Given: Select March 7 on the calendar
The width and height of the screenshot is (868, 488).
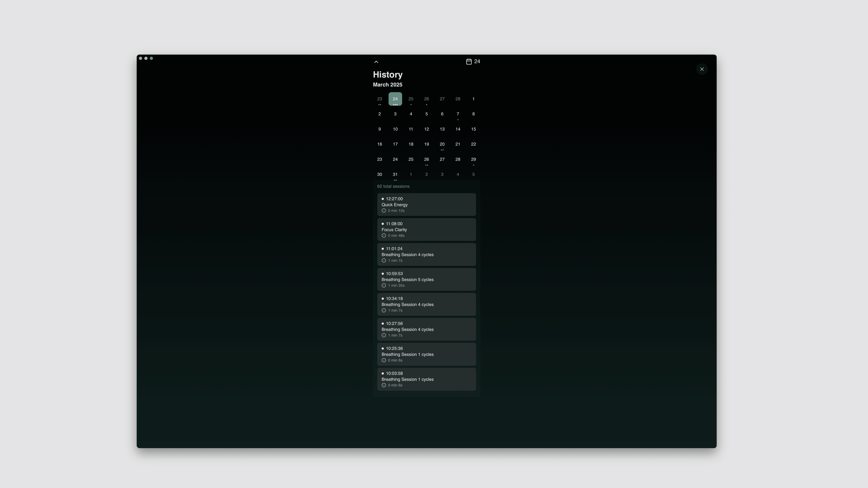Looking at the screenshot, I should pos(458,114).
